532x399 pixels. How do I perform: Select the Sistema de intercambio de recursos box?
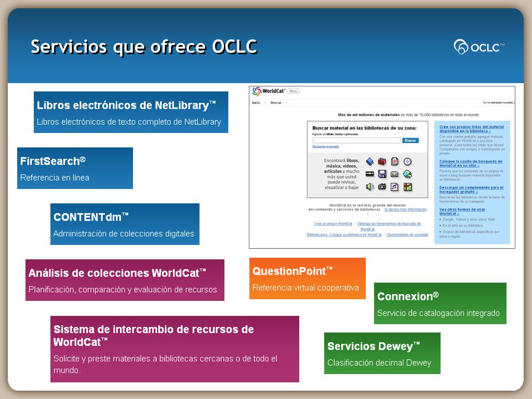175,349
